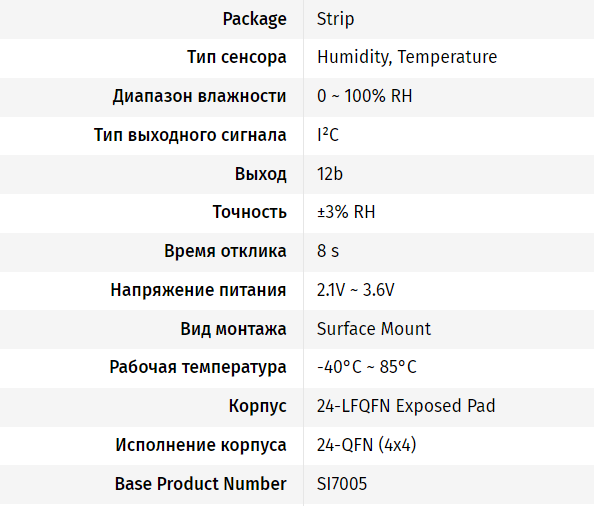Click the '-40°C ~ 85°C' temperature value

coord(367,367)
